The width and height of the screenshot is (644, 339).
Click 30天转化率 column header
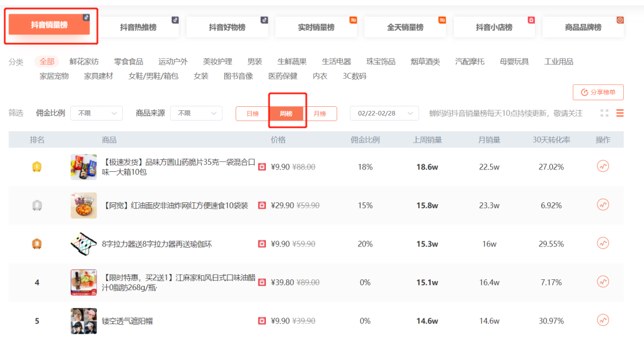coord(551,140)
